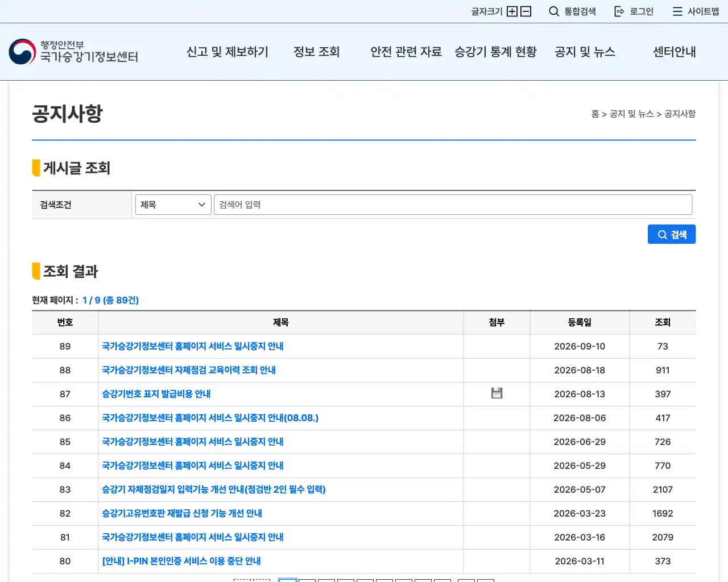Open notice 89 서비스 일시중지 안내
728x582 pixels.
193,346
